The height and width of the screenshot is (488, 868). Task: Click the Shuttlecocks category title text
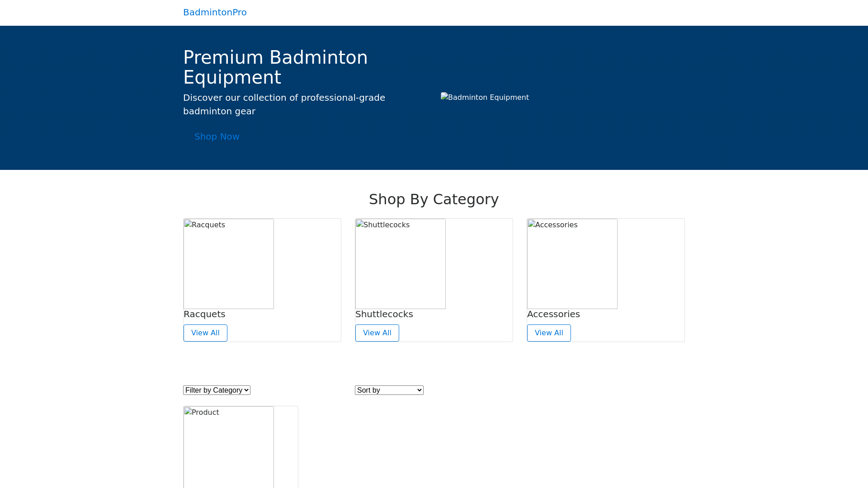(x=384, y=314)
